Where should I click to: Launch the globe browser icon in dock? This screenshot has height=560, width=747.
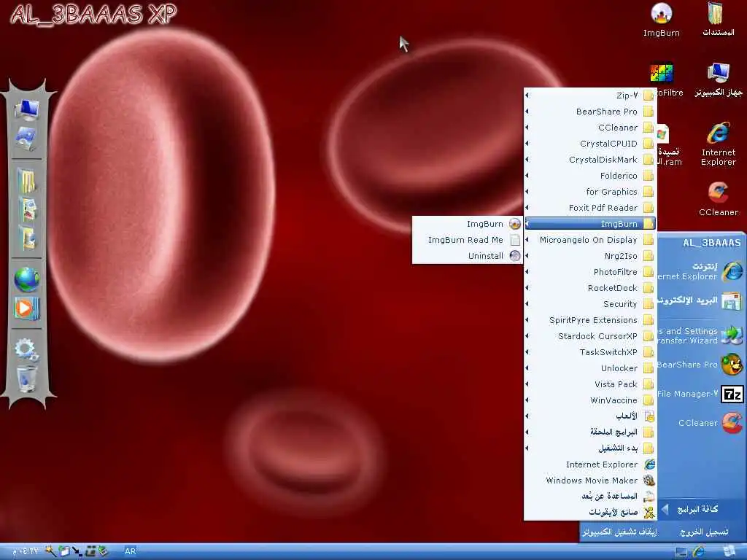(x=27, y=279)
